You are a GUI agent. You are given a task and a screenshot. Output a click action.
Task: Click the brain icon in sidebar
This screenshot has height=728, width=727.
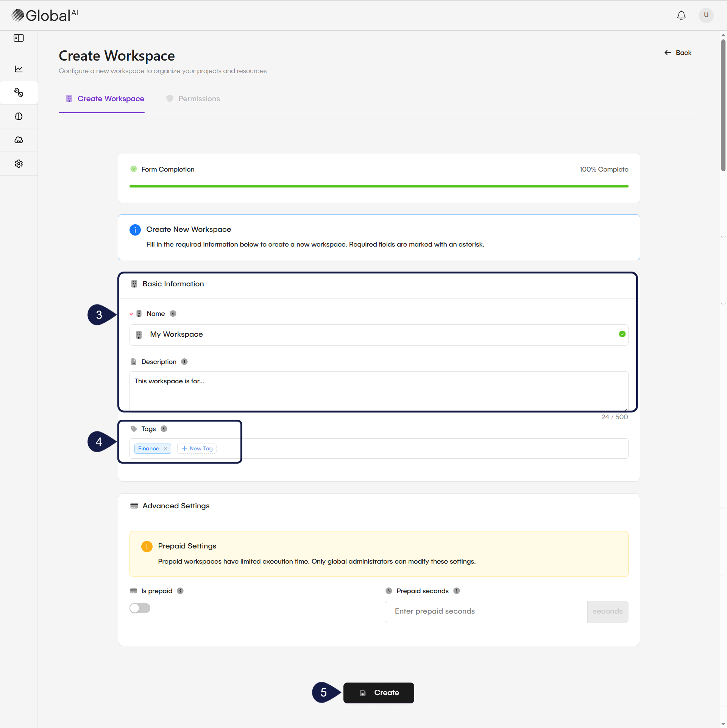pos(19,116)
